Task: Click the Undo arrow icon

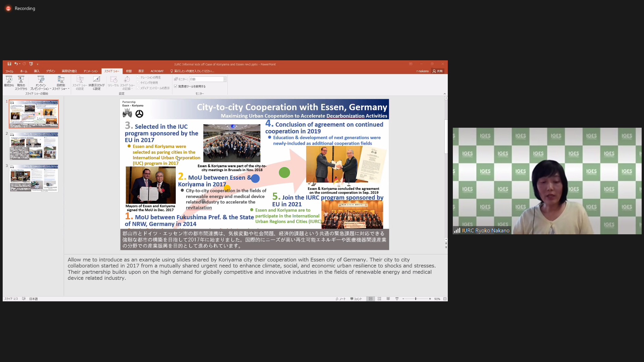Action: [x=16, y=64]
